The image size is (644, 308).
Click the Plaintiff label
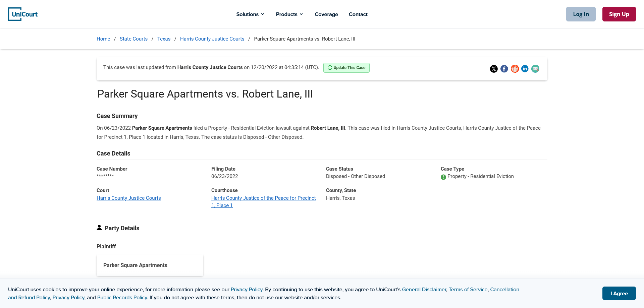click(106, 246)
